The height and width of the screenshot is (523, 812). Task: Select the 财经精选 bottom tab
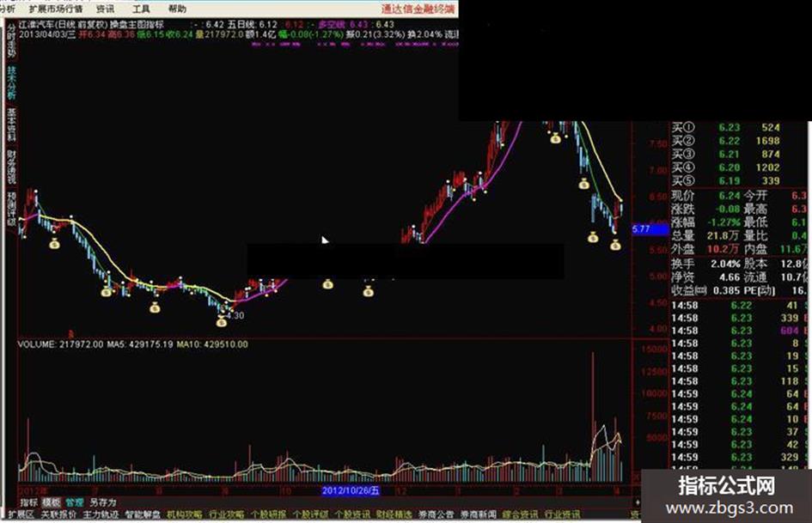click(394, 514)
